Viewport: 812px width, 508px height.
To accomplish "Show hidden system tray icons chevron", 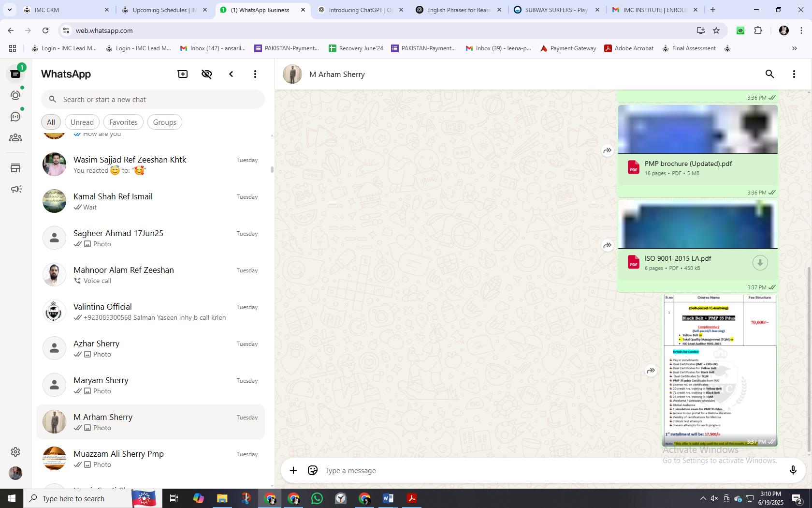I will 703,498.
